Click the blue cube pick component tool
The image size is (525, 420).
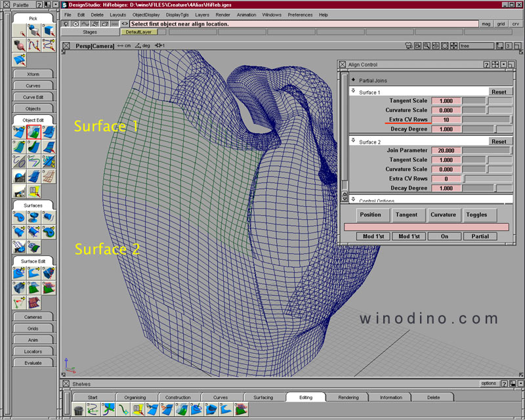47,30
